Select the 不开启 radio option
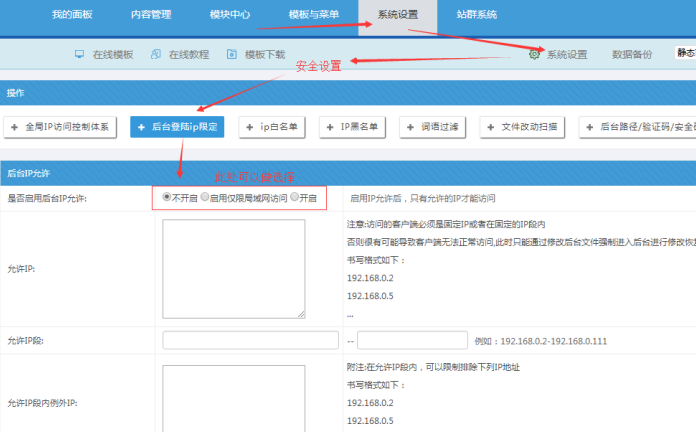696x432 pixels. click(x=166, y=198)
